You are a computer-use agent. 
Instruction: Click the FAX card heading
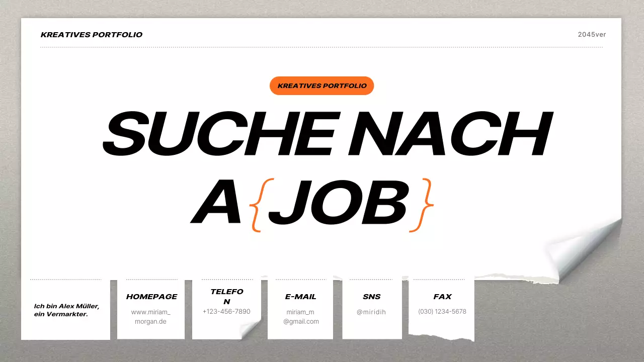pyautogui.click(x=442, y=297)
